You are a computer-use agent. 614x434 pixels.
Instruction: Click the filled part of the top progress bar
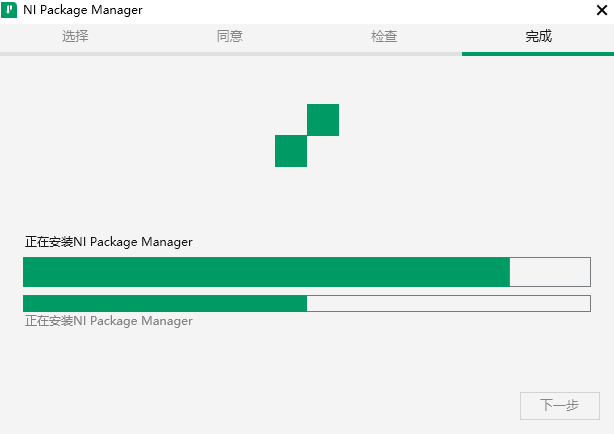pos(266,272)
